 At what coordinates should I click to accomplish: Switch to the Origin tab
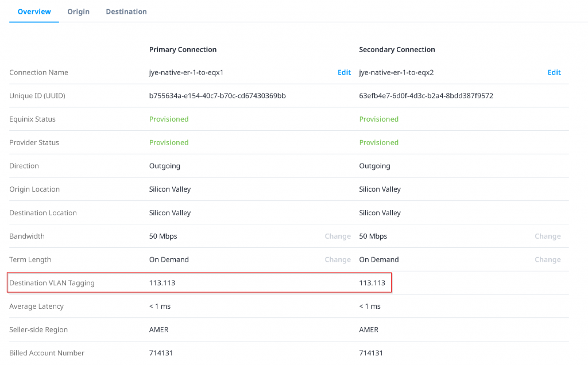[x=78, y=11]
